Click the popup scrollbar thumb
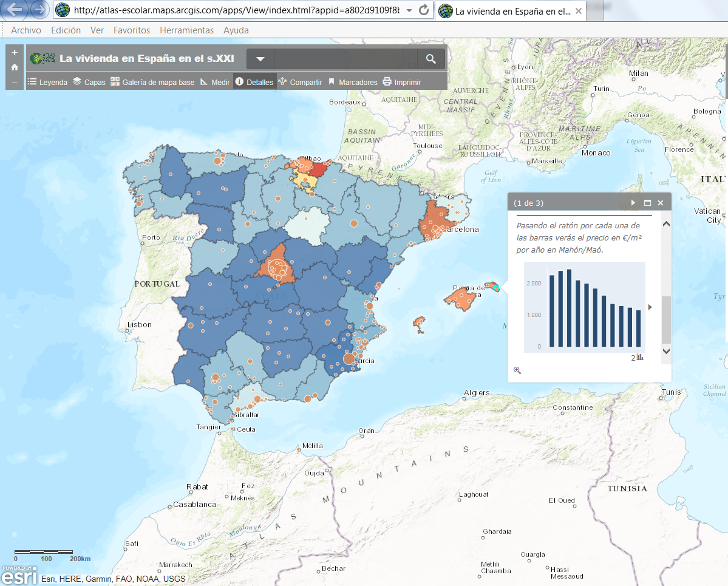This screenshot has height=586, width=728. click(666, 319)
